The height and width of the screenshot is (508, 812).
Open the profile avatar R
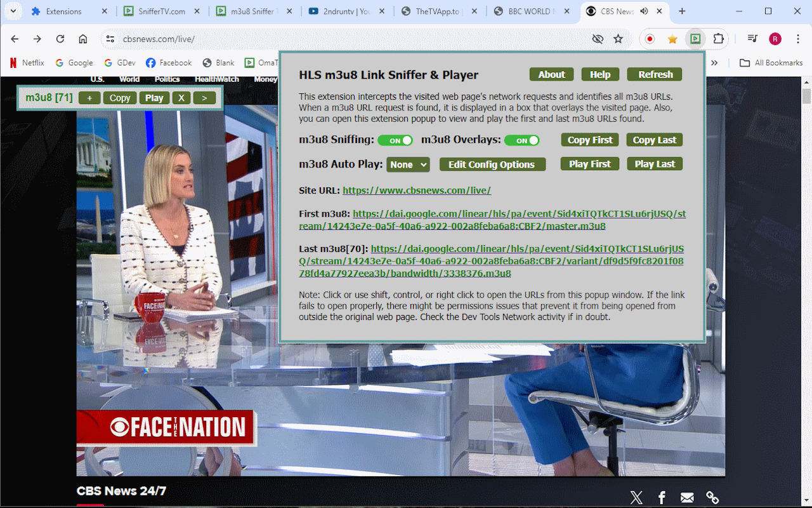pyautogui.click(x=775, y=39)
